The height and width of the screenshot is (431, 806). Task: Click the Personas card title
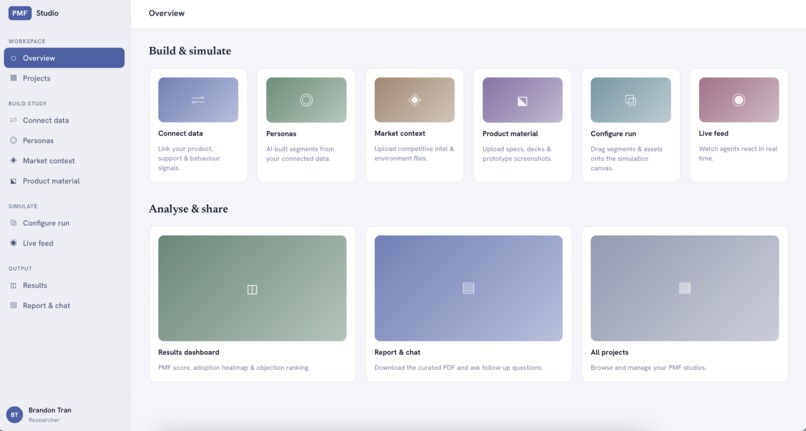coord(281,134)
